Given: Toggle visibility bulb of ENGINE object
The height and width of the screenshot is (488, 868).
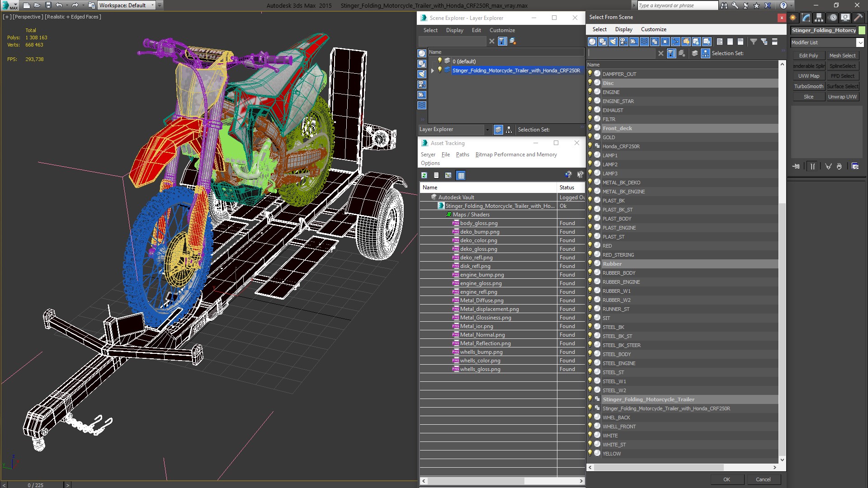Looking at the screenshot, I should 590,92.
